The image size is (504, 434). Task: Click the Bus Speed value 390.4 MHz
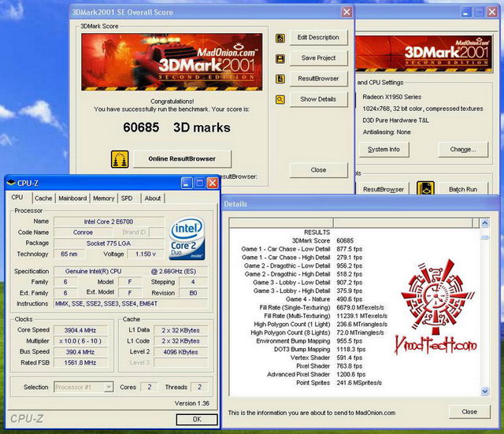[80, 352]
